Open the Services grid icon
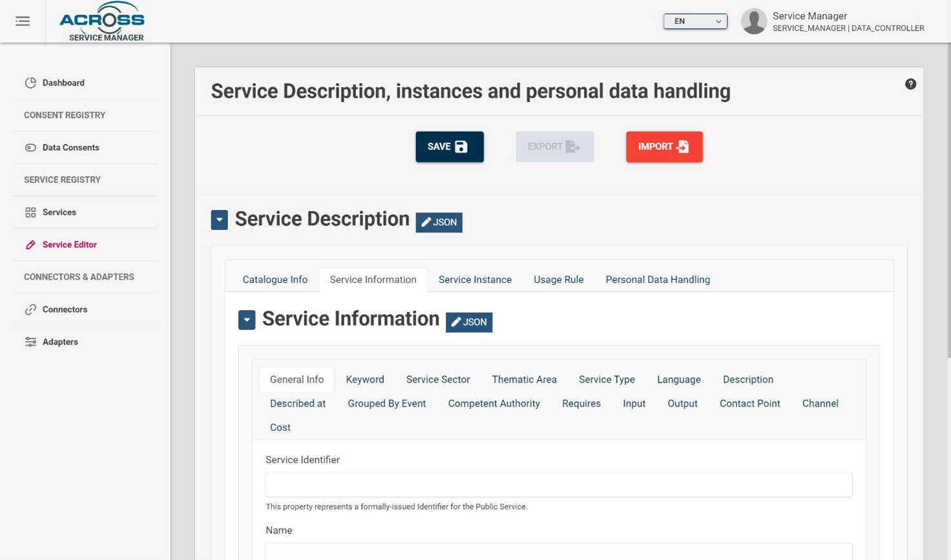Viewport: 951px width, 560px height. point(30,212)
